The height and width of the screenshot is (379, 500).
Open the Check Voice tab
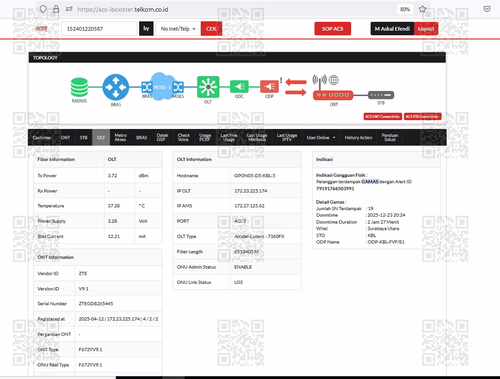point(183,137)
